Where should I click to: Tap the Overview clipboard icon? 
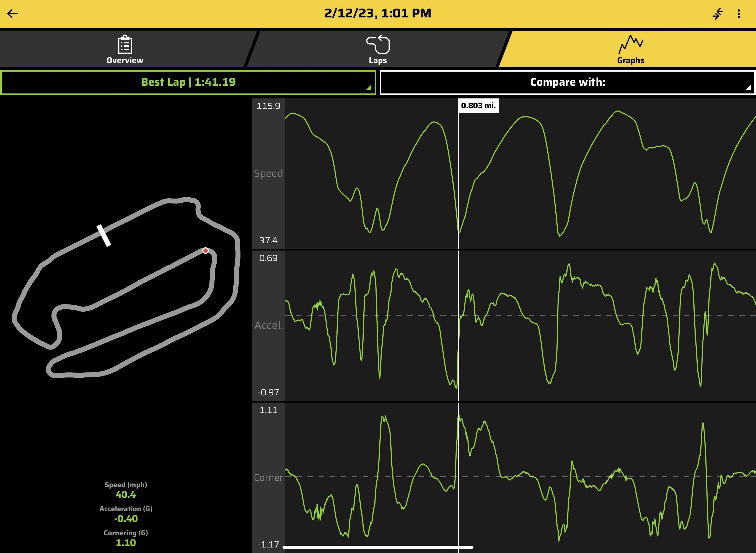click(x=125, y=44)
